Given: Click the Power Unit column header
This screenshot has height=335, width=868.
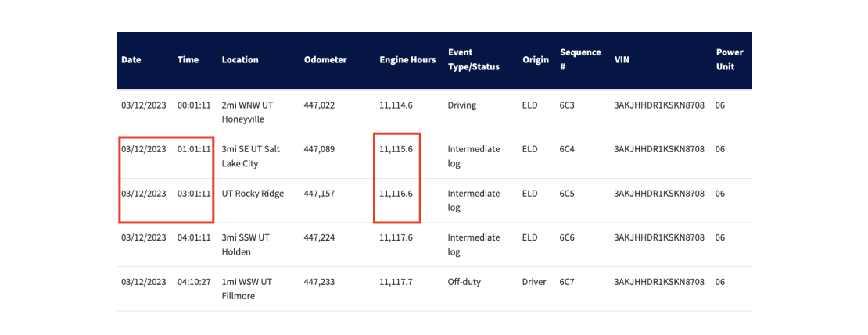Looking at the screenshot, I should [x=729, y=59].
